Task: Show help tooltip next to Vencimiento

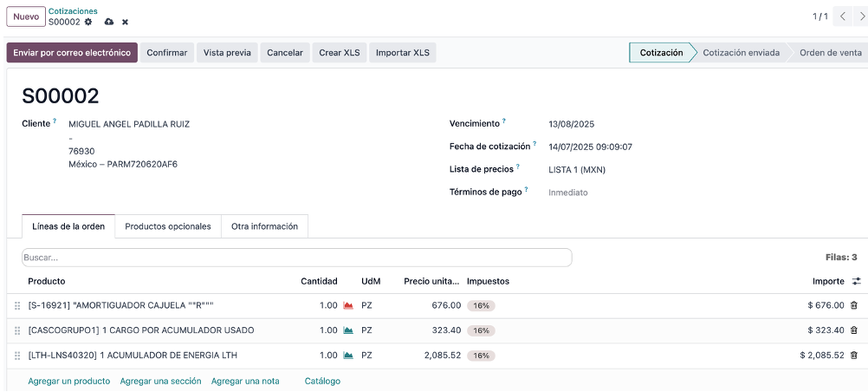Action: [504, 121]
